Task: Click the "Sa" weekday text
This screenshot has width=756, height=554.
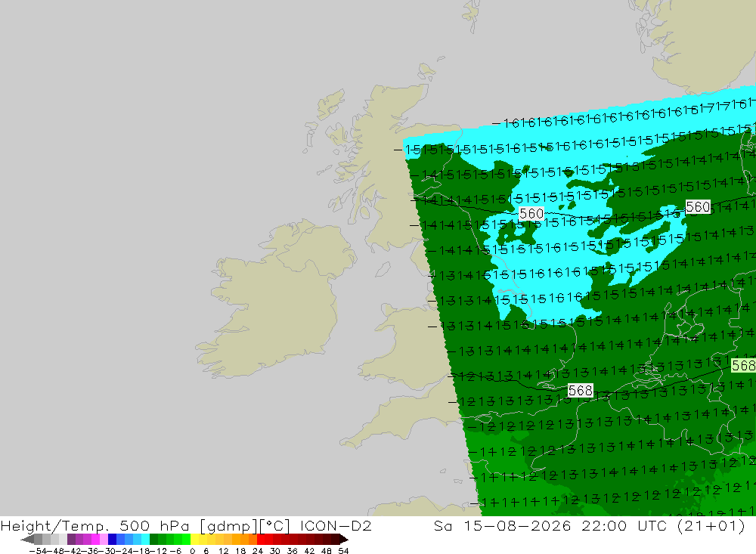Action: 442,525
